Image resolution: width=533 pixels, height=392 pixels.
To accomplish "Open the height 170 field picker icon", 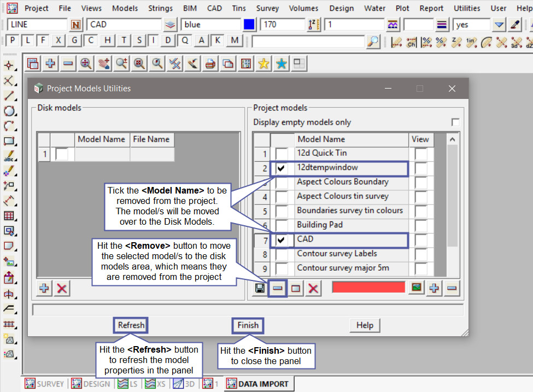I will tap(313, 25).
